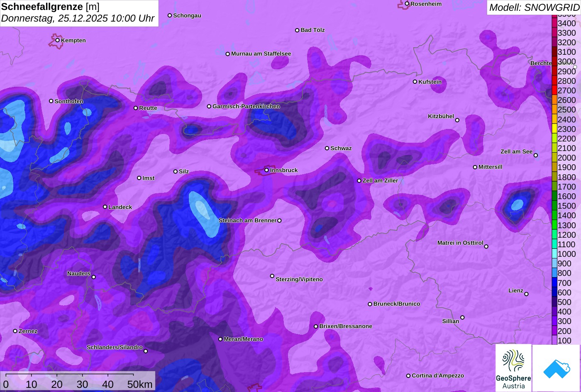This screenshot has width=581, height=392.
Task: Select the Kitzbühel marker circle
Action: 457,120
